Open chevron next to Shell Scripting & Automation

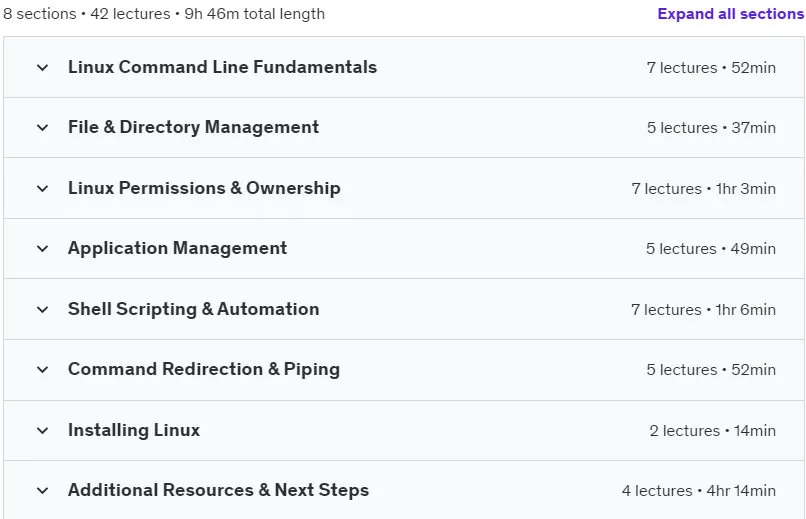point(43,309)
